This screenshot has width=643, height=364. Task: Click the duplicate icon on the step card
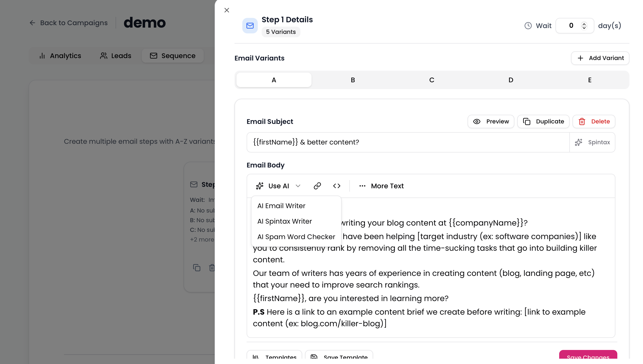[197, 267]
